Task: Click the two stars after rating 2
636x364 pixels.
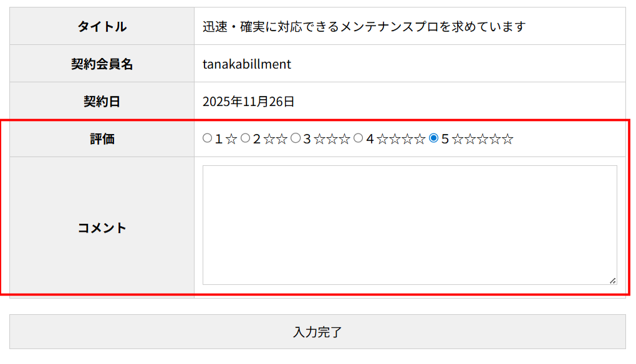Action: tap(275, 139)
